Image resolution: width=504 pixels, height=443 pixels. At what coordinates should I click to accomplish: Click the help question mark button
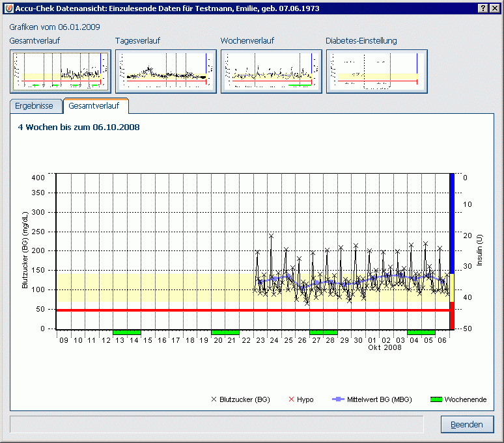(483, 8)
